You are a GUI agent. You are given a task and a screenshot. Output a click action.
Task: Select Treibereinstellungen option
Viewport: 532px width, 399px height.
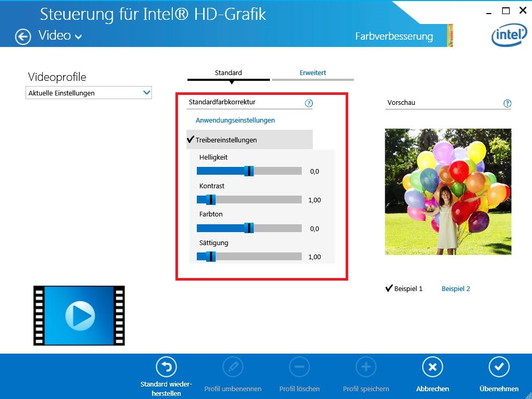(x=250, y=140)
